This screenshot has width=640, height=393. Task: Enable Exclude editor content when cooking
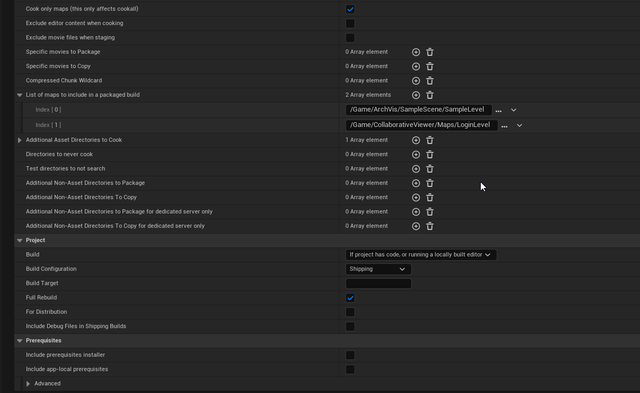[x=350, y=23]
